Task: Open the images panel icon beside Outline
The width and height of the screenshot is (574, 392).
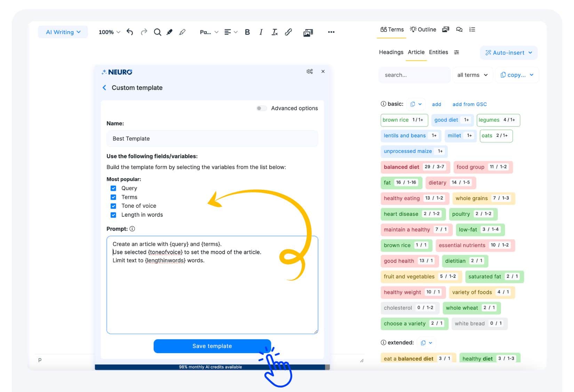Action: tap(446, 30)
